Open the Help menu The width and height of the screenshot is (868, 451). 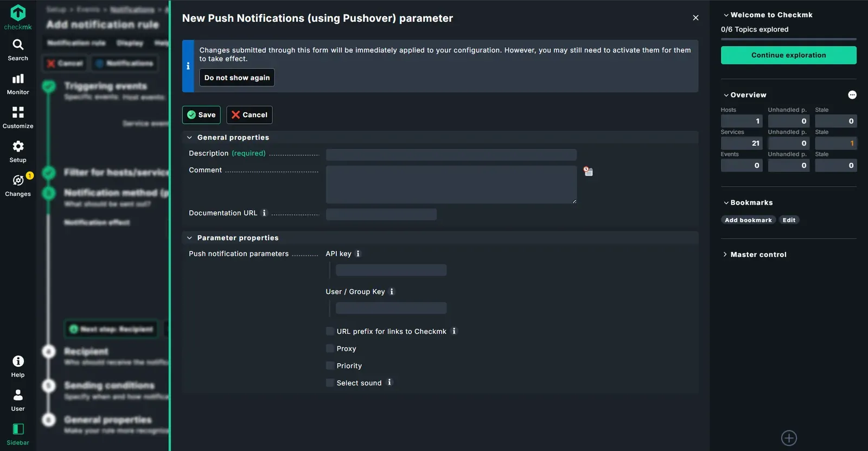18,367
